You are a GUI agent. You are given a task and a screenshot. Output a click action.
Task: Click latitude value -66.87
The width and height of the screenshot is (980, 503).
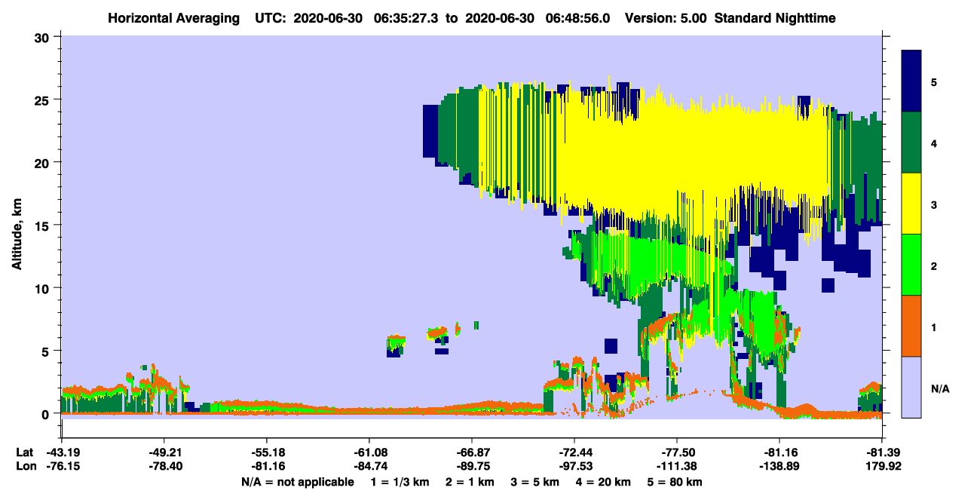pos(472,452)
